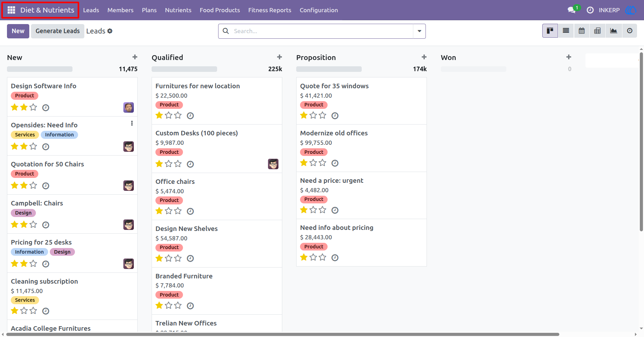Open the Fitness Reports menu

pos(270,10)
